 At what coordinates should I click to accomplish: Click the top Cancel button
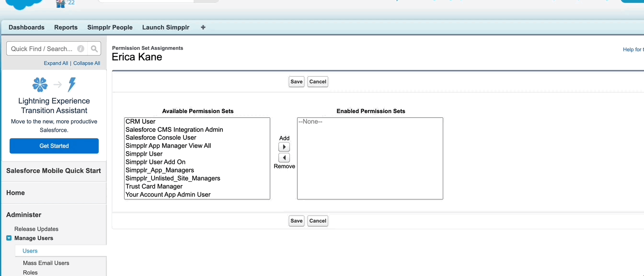(x=318, y=81)
